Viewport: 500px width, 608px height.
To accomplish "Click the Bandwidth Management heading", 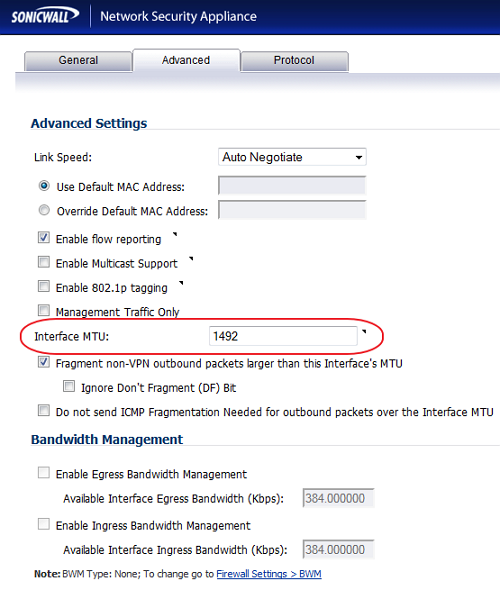I will (107, 439).
